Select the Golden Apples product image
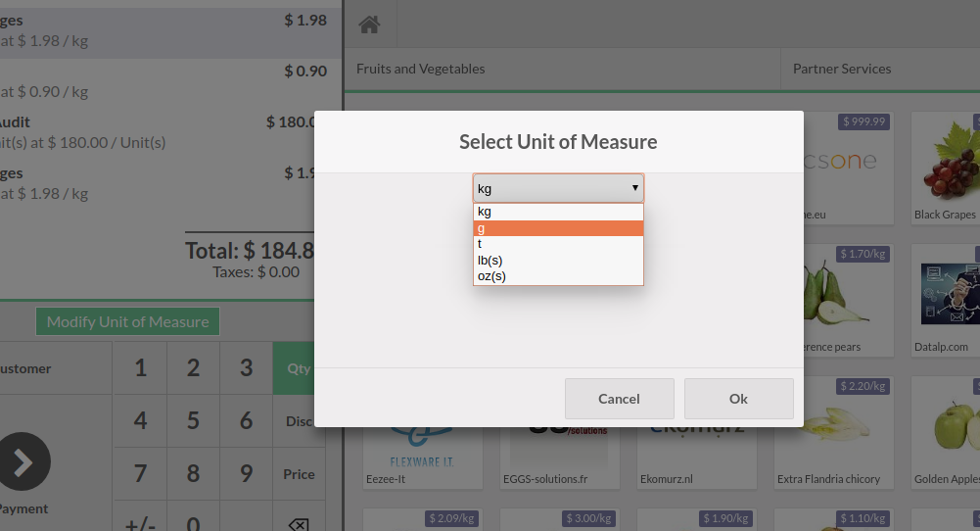The width and height of the screenshot is (980, 531). pos(945,431)
